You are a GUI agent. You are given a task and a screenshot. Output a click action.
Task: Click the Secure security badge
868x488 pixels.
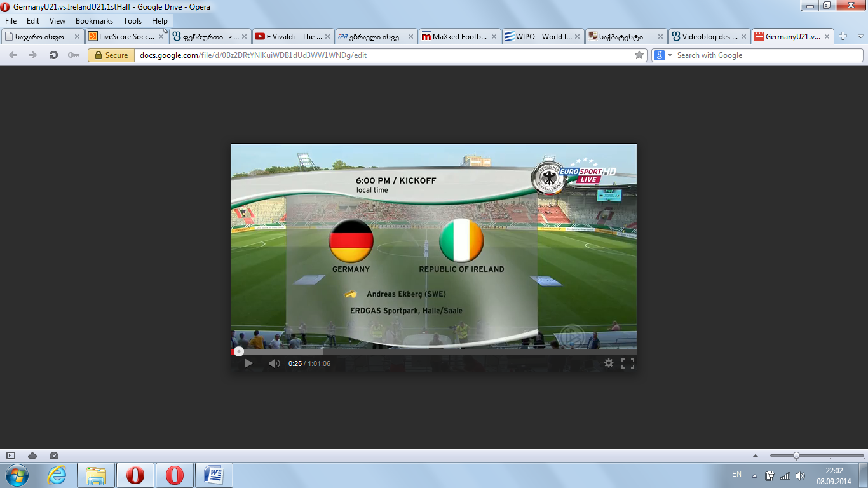click(111, 55)
